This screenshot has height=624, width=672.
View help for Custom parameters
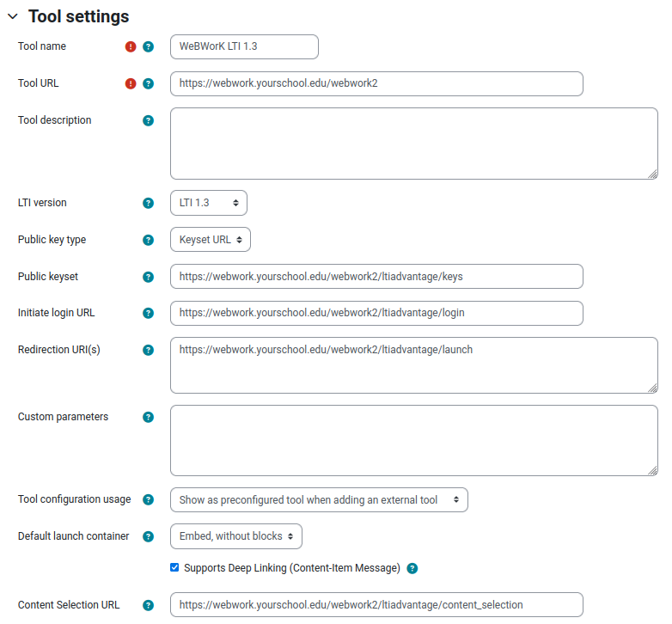[x=149, y=417]
